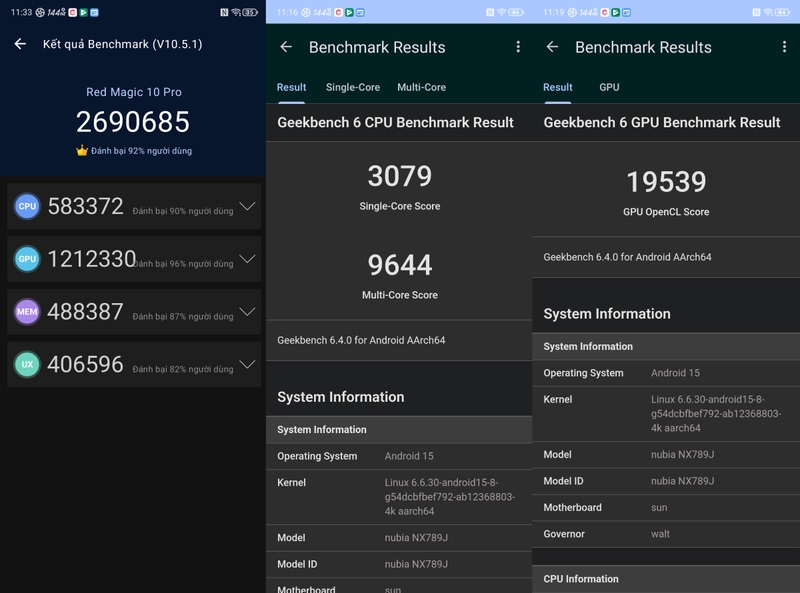Tap fan icon in AnTuTu status bar
The width and height of the screenshot is (800, 593).
[40, 12]
